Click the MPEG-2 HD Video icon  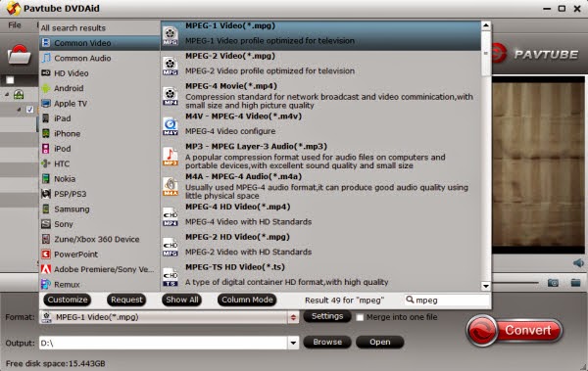point(171,247)
